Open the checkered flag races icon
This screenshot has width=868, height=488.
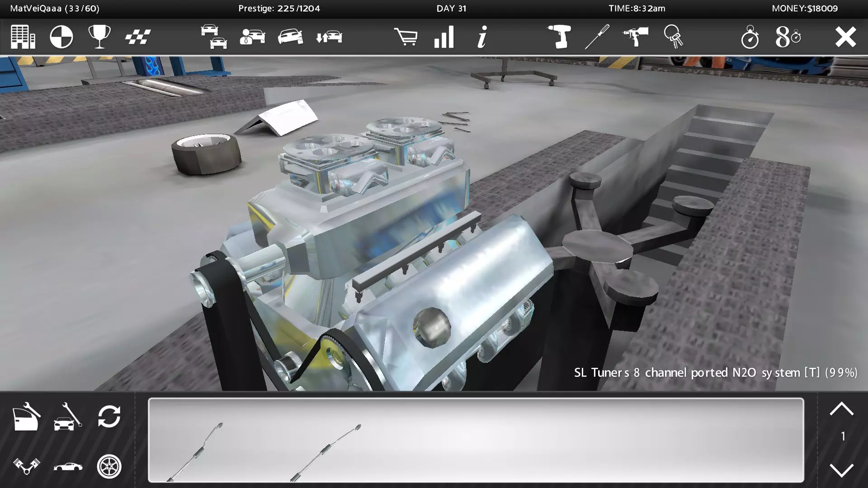pos(138,37)
